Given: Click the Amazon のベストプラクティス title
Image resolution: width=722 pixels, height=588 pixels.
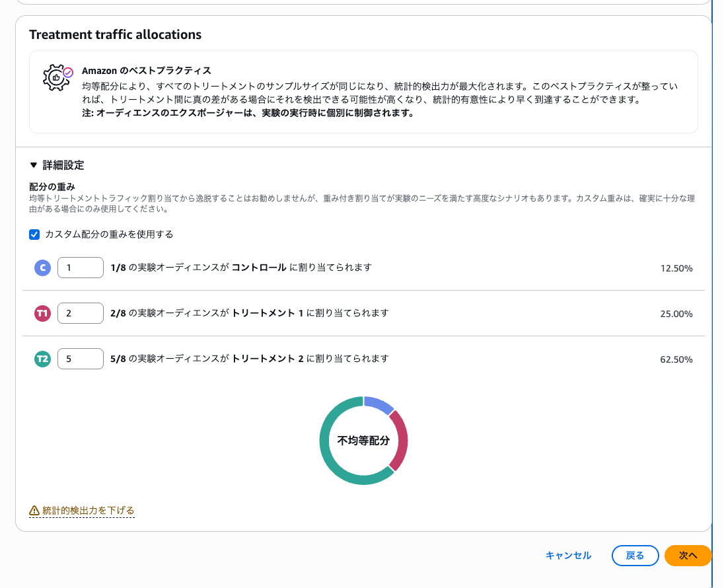Looking at the screenshot, I should [147, 71].
